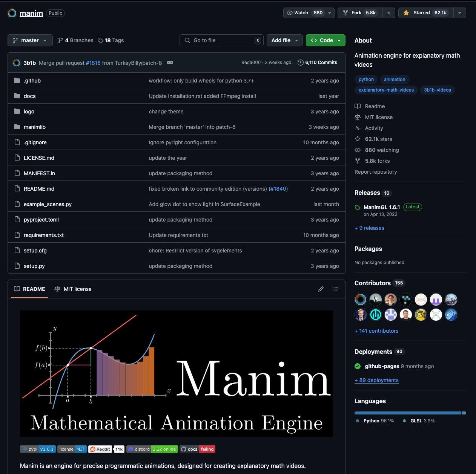
Task: Open the green Code dropdown
Action: click(326, 40)
